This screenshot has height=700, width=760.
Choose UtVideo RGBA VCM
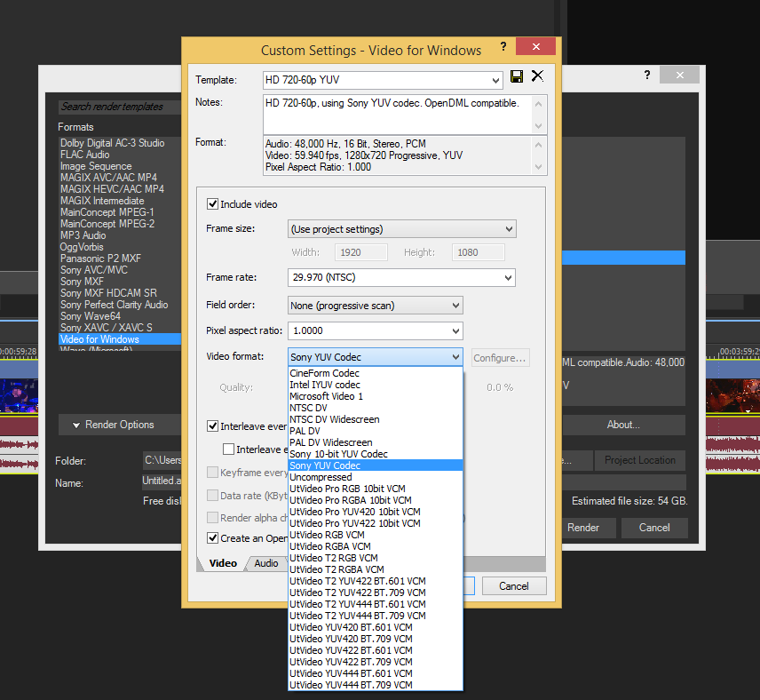coord(376,546)
